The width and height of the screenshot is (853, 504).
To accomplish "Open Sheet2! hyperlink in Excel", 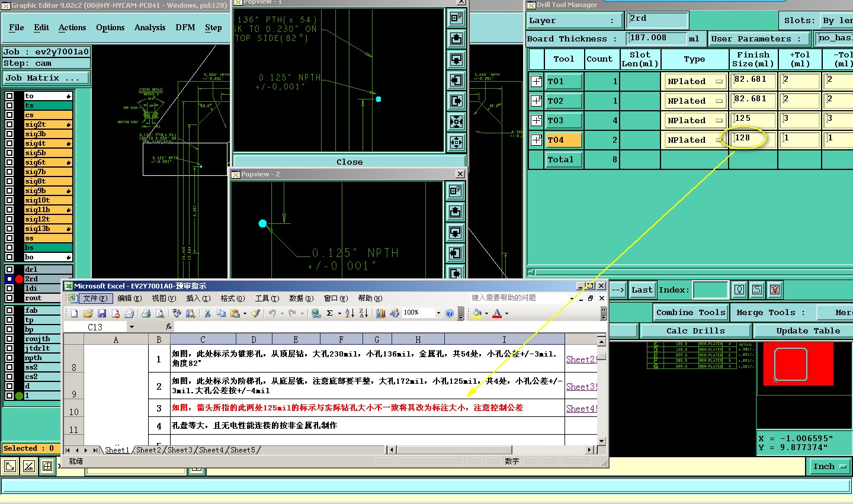I will [581, 359].
